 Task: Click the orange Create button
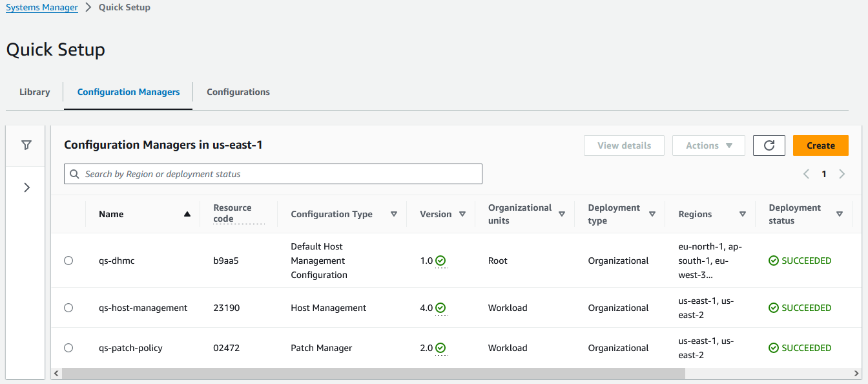click(x=820, y=145)
